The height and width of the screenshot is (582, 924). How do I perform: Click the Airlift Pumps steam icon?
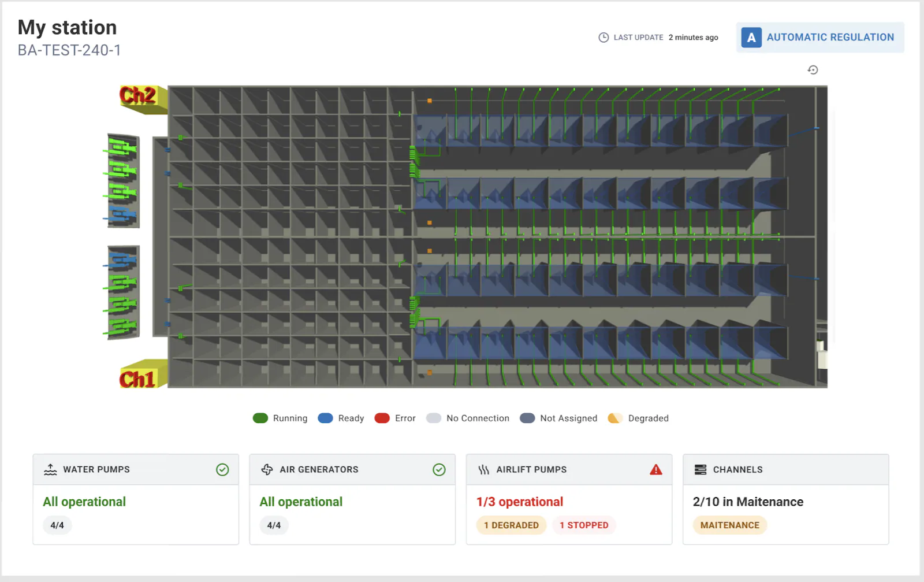click(483, 470)
